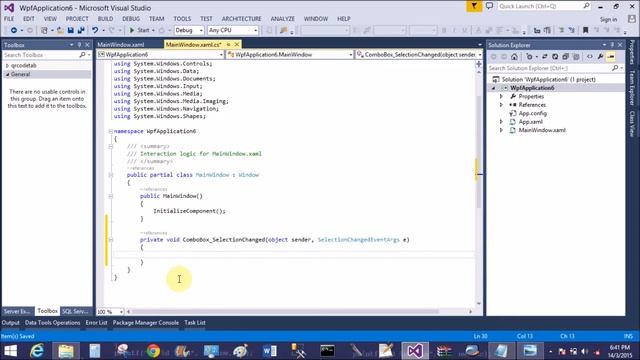Click the Comment Selection toolbar icon

click(562, 30)
